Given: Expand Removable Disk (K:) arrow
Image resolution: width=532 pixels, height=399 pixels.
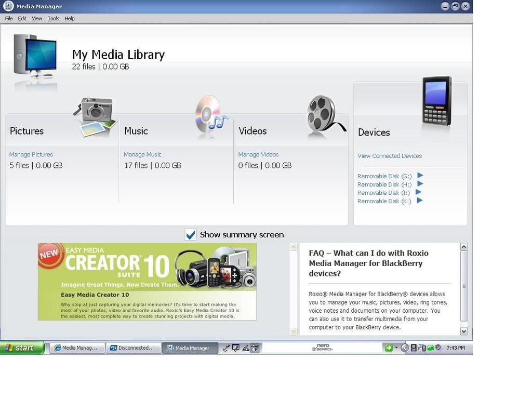Looking at the screenshot, I should 420,201.
